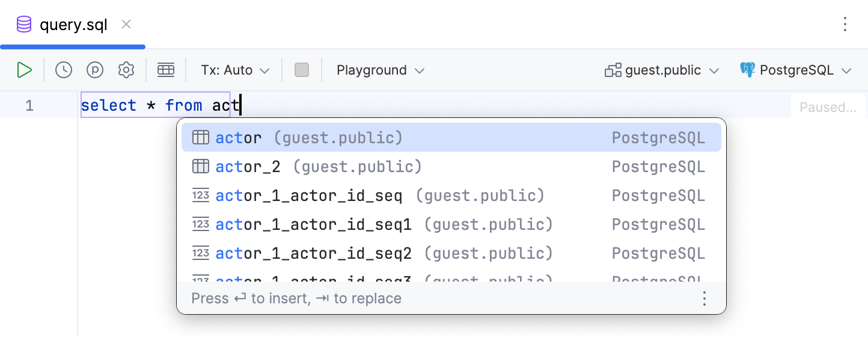Screen dimensions: 868x337
Task: Expand the guest.public schema selector
Action: tap(662, 70)
